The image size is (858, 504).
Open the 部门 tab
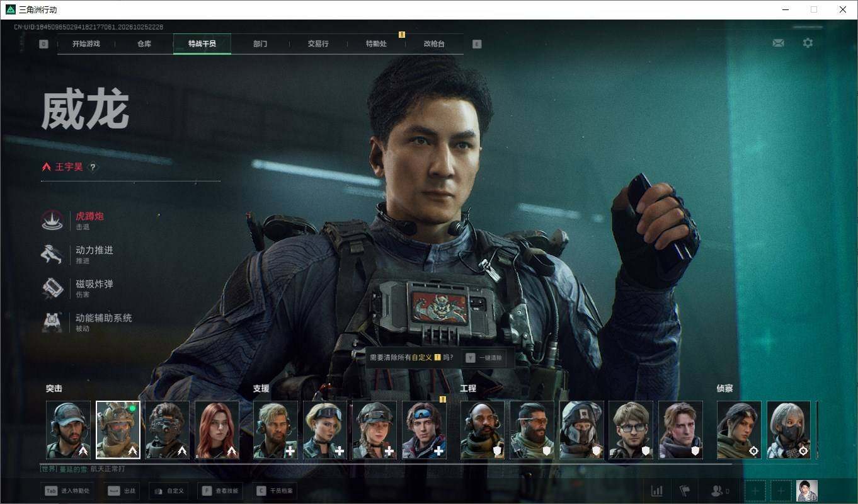tap(260, 44)
